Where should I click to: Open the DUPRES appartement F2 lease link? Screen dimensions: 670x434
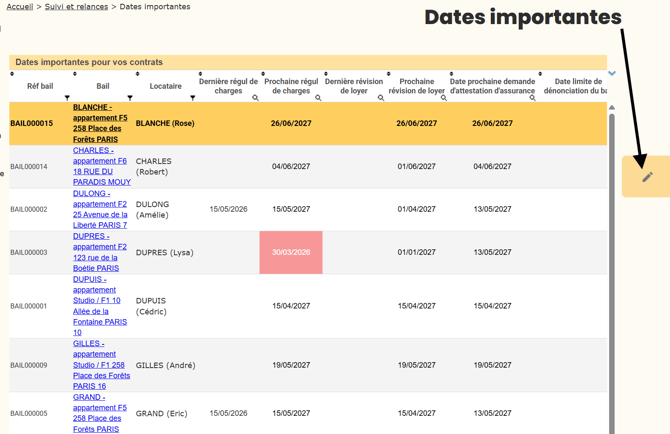[100, 252]
